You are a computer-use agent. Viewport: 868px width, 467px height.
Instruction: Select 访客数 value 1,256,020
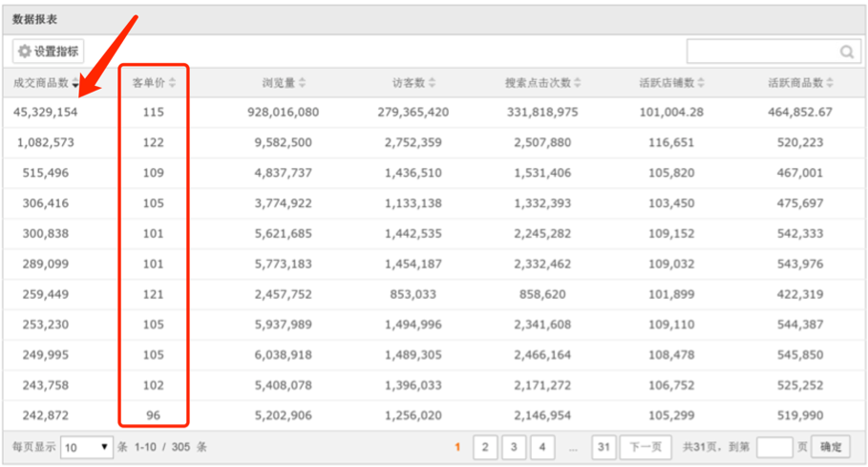pyautogui.click(x=413, y=415)
